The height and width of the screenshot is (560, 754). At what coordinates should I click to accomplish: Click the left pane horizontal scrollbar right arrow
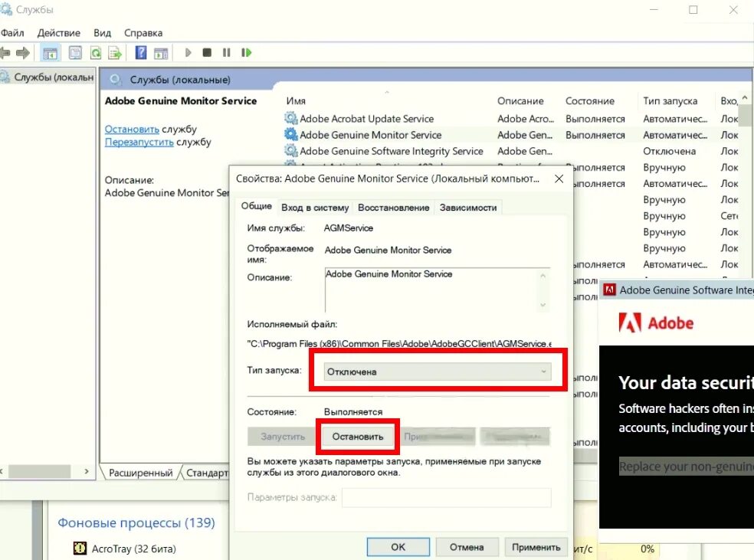coord(87,472)
